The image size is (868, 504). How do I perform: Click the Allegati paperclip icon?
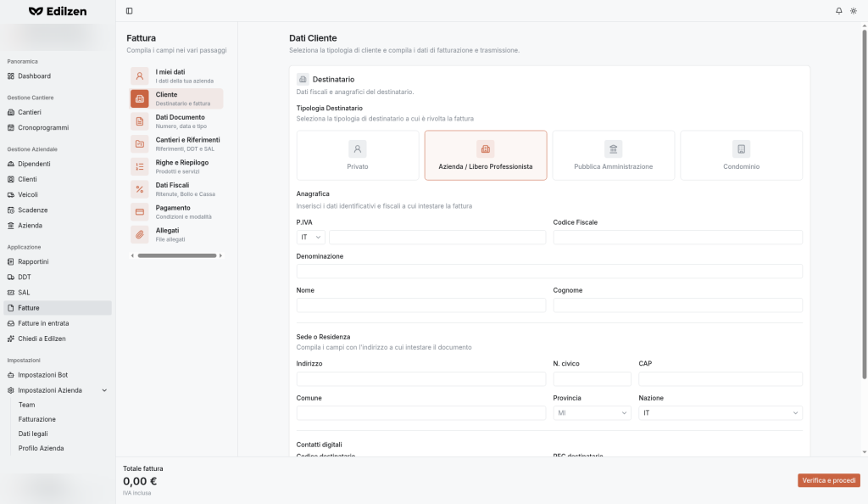(x=140, y=235)
